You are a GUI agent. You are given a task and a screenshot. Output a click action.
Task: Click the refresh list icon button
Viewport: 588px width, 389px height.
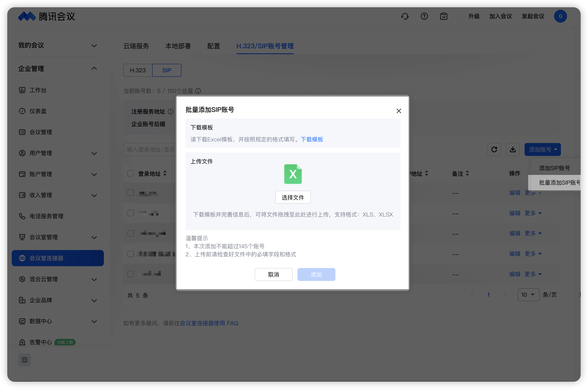click(x=494, y=149)
